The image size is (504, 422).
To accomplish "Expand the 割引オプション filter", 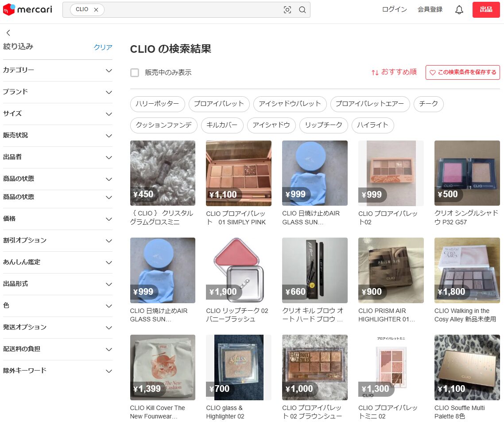I will (x=58, y=241).
